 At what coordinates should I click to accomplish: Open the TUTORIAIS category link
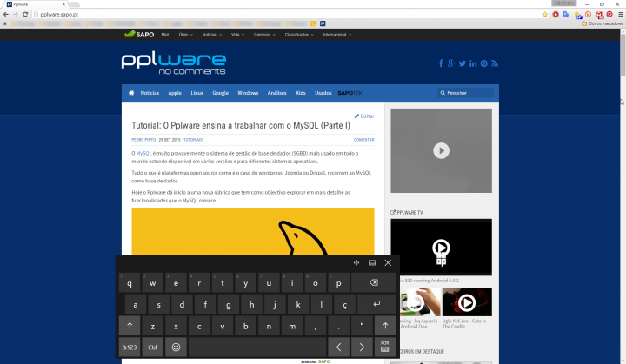tap(193, 140)
